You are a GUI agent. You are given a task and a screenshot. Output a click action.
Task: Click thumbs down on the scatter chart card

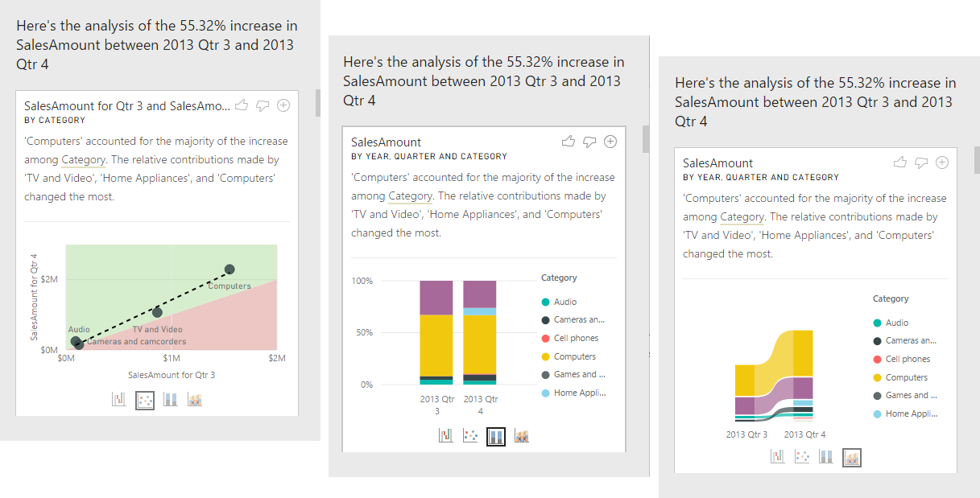pos(263,105)
